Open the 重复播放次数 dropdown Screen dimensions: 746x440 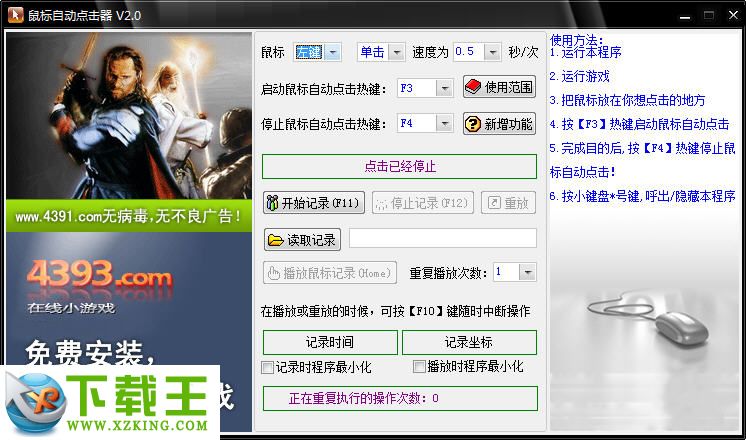tap(528, 273)
